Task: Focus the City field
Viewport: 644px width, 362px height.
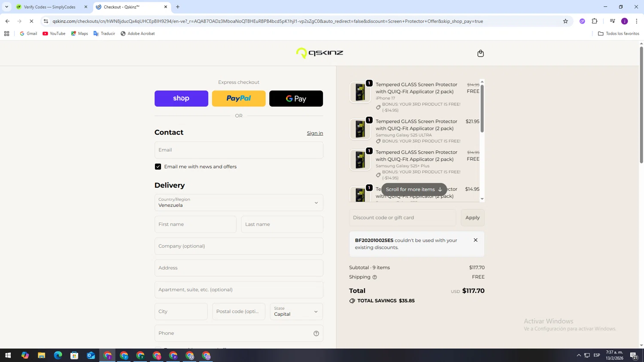Action: [x=181, y=311]
